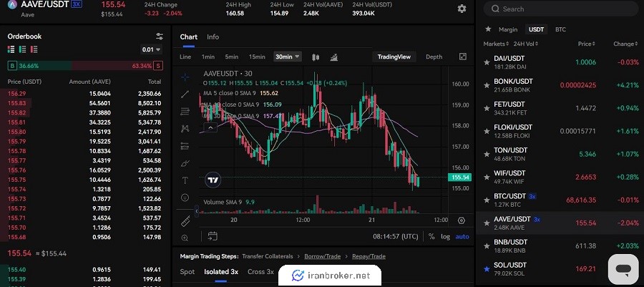Favorite the FET/USDT market star
The height and width of the screenshot is (287, 644).
point(487,108)
